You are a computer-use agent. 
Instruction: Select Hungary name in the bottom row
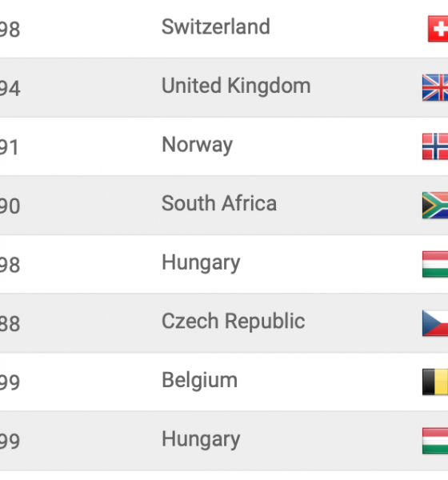click(201, 439)
